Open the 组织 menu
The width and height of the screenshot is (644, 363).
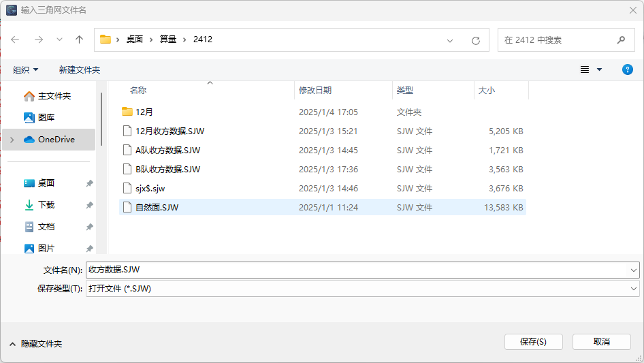pyautogui.click(x=26, y=69)
